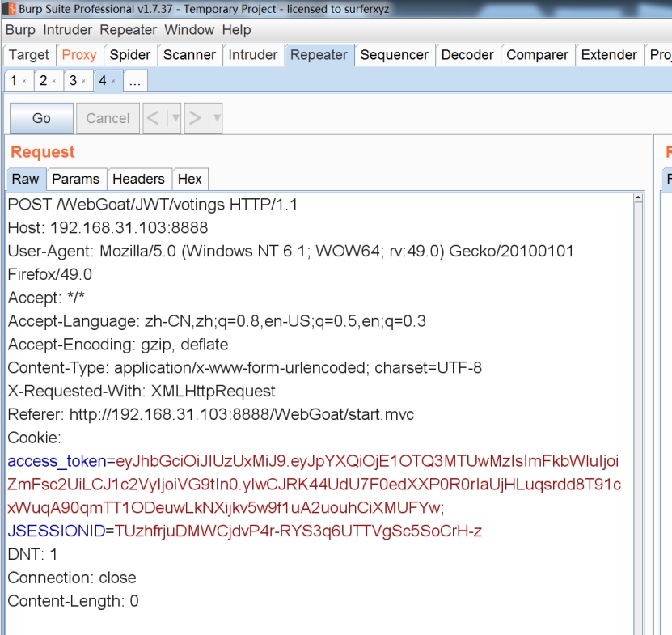672x635 pixels.
Task: Open the forward history dropdown arrow
Action: coord(217,118)
